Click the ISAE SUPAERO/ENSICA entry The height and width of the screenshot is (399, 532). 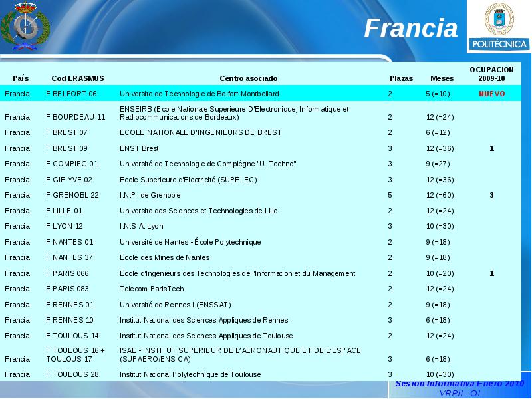[x=240, y=354]
